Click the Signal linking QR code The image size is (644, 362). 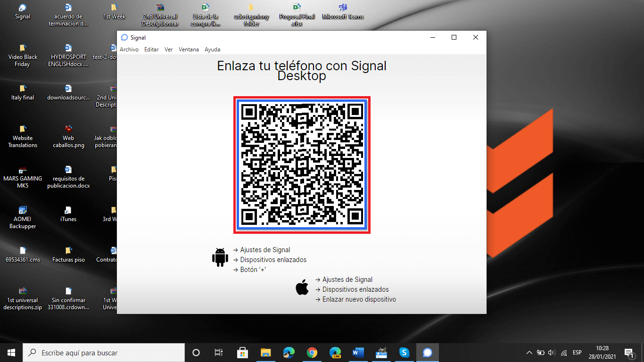[x=302, y=165]
